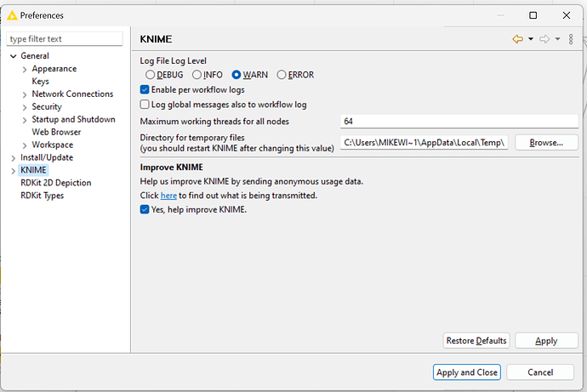Expand the KNIME tree node
This screenshot has height=392, width=587.
click(x=13, y=171)
